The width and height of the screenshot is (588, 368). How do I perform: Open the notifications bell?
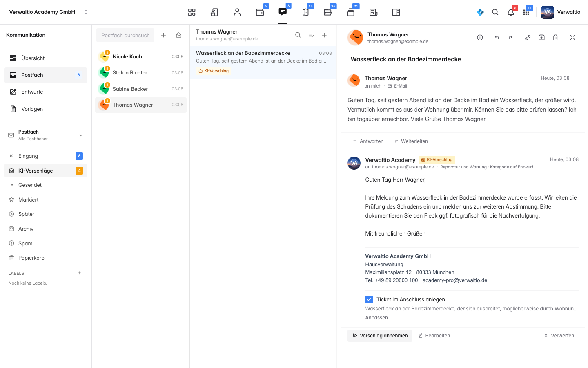511,12
